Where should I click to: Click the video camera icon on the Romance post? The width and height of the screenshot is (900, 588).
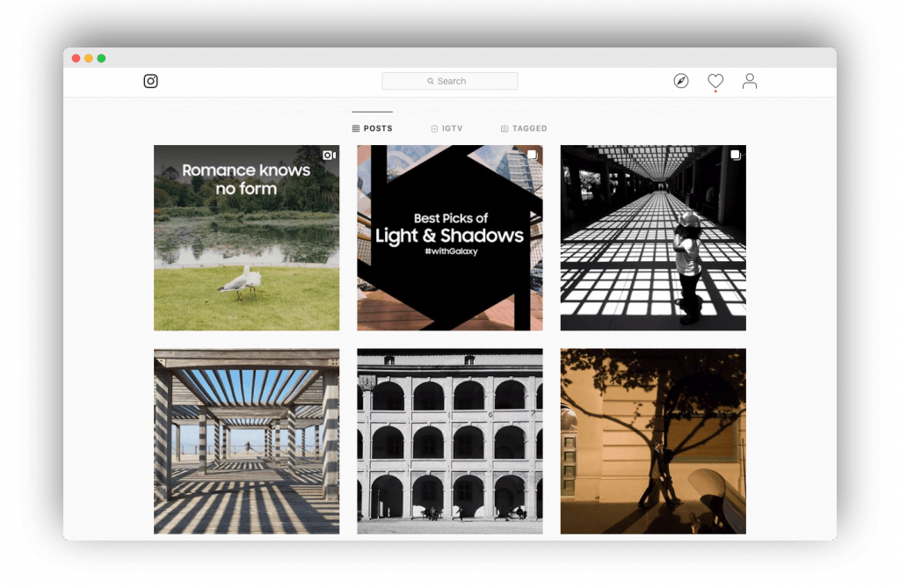click(329, 155)
